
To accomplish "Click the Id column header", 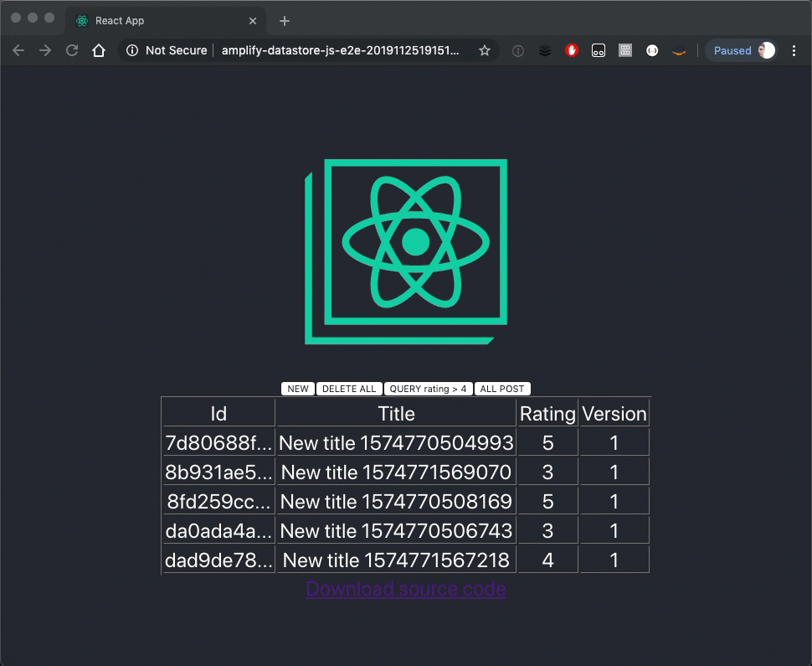I will click(218, 414).
